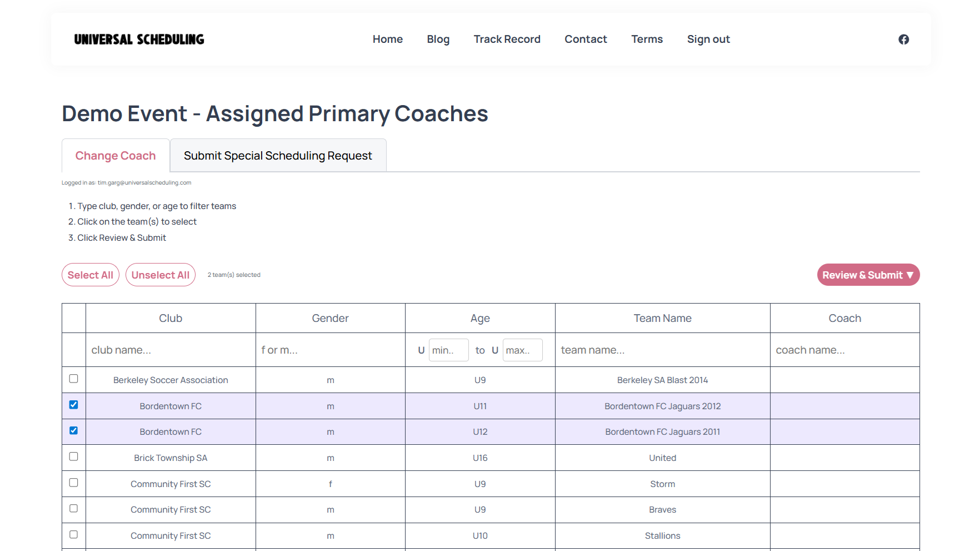Click the Team Name column header
The image size is (980, 551).
coord(663,318)
